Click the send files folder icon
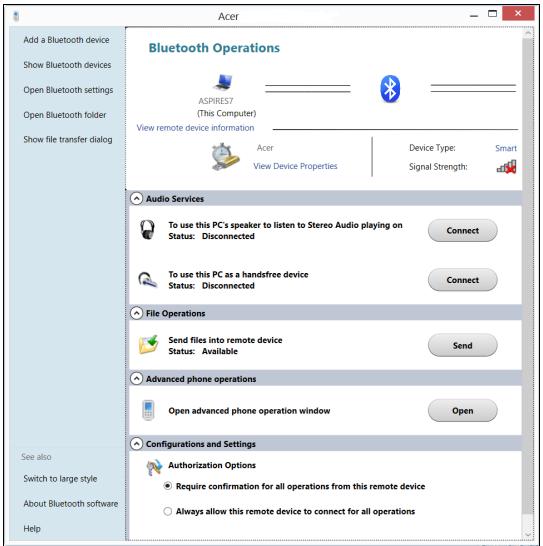543x546 pixels. [x=148, y=344]
